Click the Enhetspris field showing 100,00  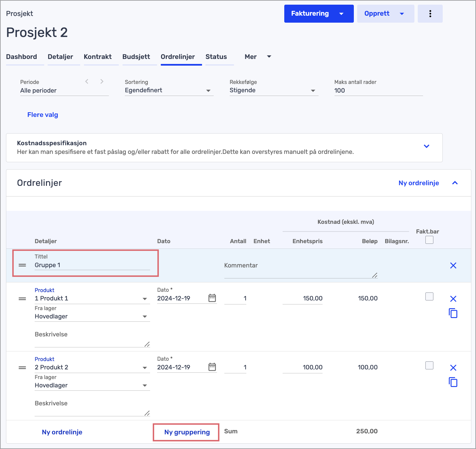point(303,367)
